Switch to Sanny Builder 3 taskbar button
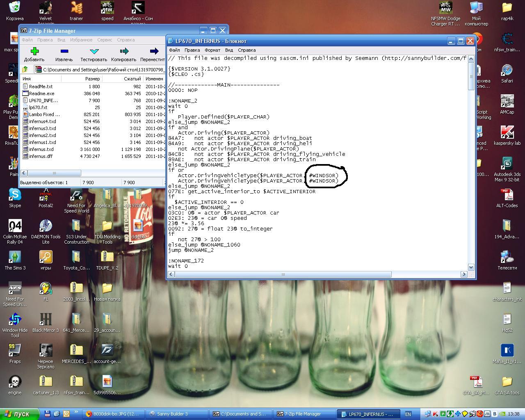525x420 pixels. click(x=177, y=414)
